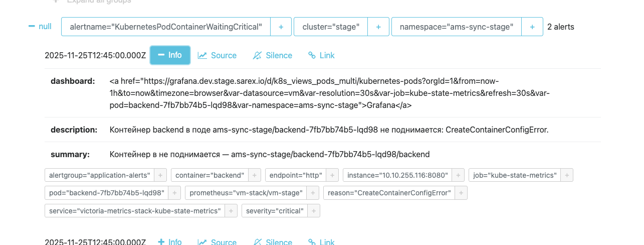Add service label to filter
Screen dimensions: 644x245
pyautogui.click(x=231, y=211)
